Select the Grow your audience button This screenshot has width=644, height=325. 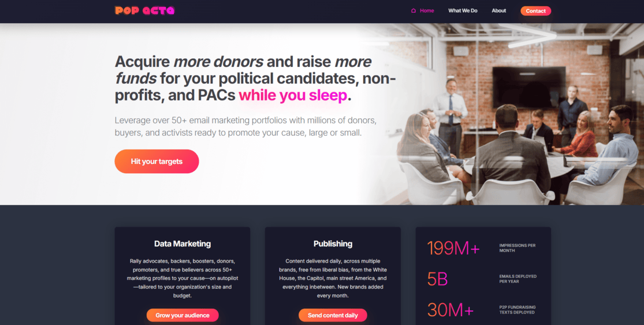click(183, 315)
